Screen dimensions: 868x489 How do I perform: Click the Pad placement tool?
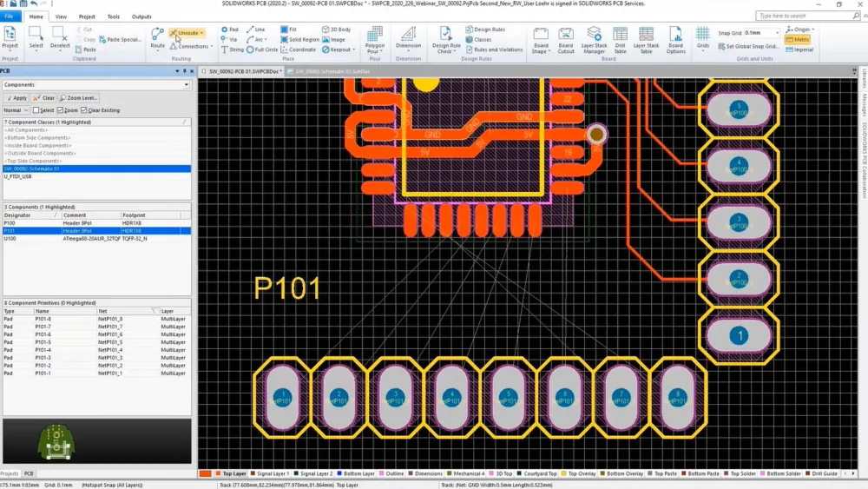pyautogui.click(x=230, y=30)
